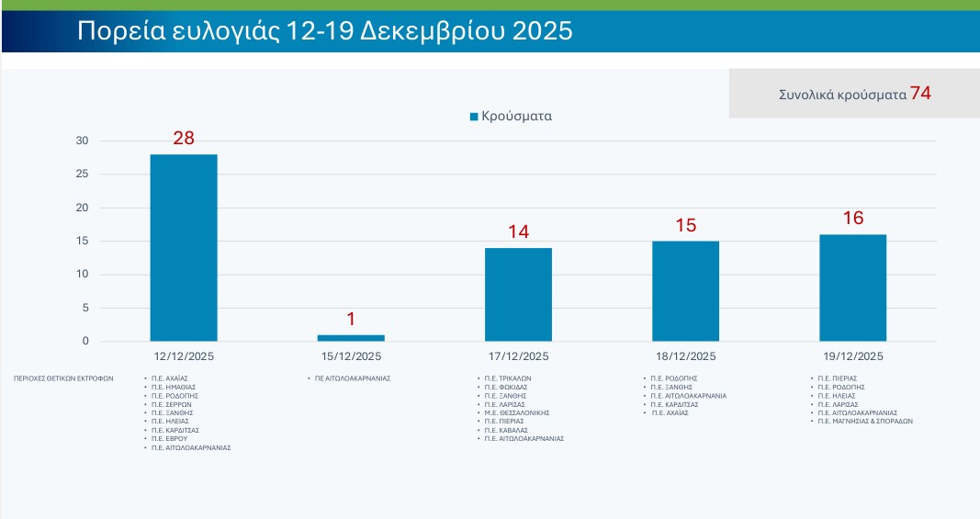
Task: Click the 12/12/2025 axis date label
Action: (x=184, y=356)
